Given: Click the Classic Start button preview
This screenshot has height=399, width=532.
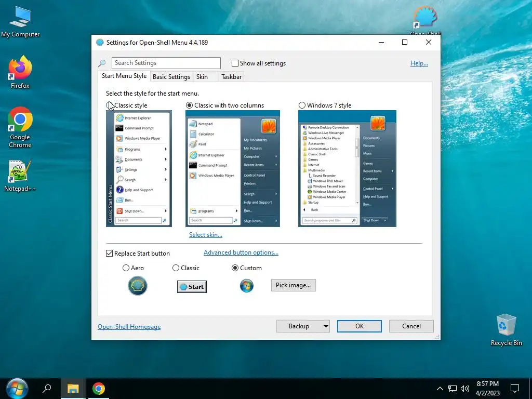Looking at the screenshot, I should tap(192, 287).
